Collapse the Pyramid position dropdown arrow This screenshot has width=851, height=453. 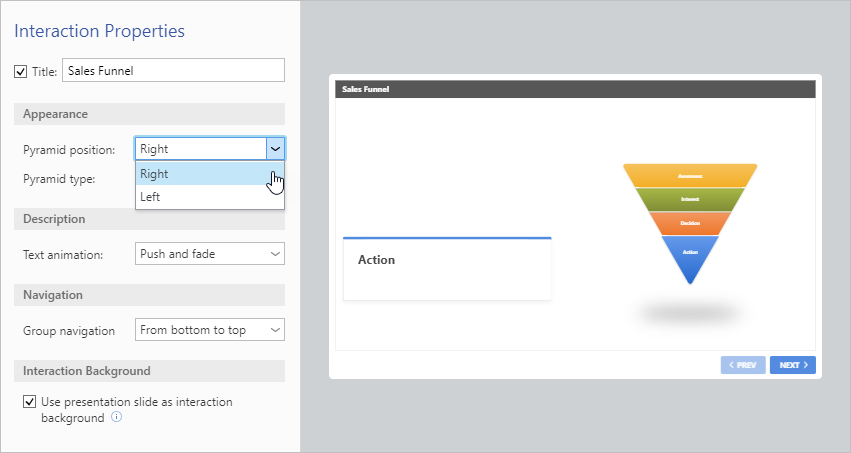pyautogui.click(x=275, y=149)
